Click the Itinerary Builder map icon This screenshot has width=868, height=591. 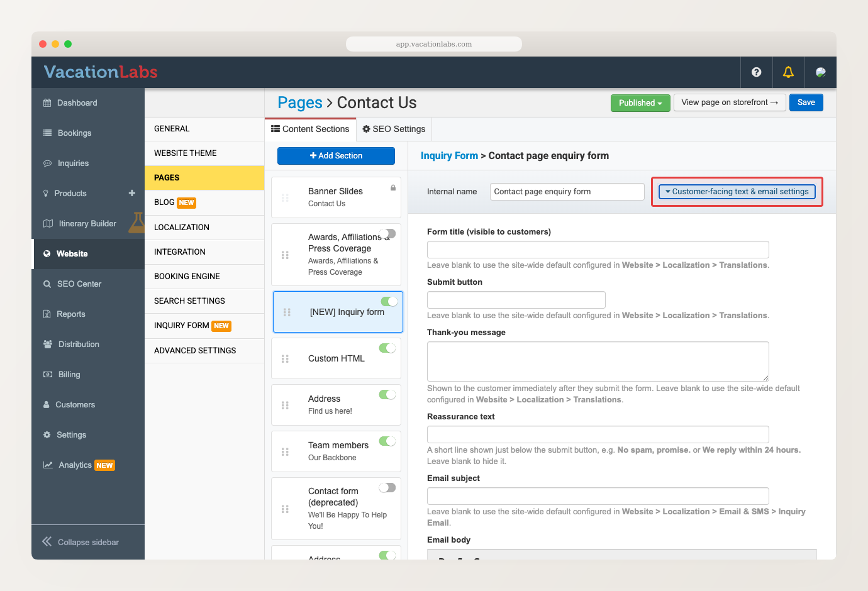pos(48,224)
